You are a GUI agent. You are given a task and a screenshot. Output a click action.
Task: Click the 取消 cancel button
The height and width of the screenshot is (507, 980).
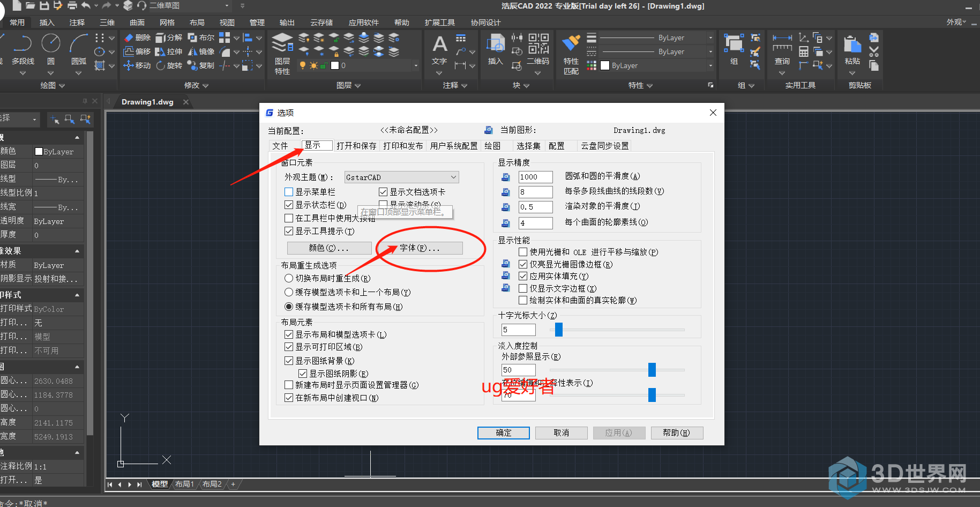tap(562, 433)
